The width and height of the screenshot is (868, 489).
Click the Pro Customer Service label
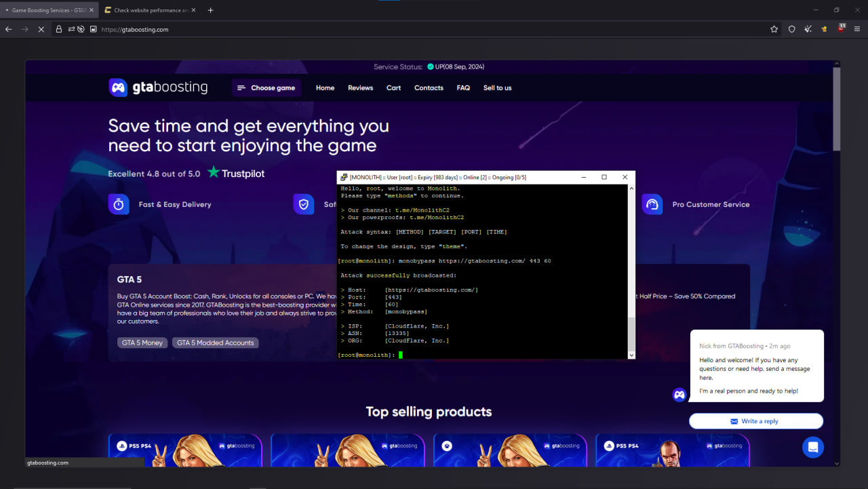click(711, 204)
